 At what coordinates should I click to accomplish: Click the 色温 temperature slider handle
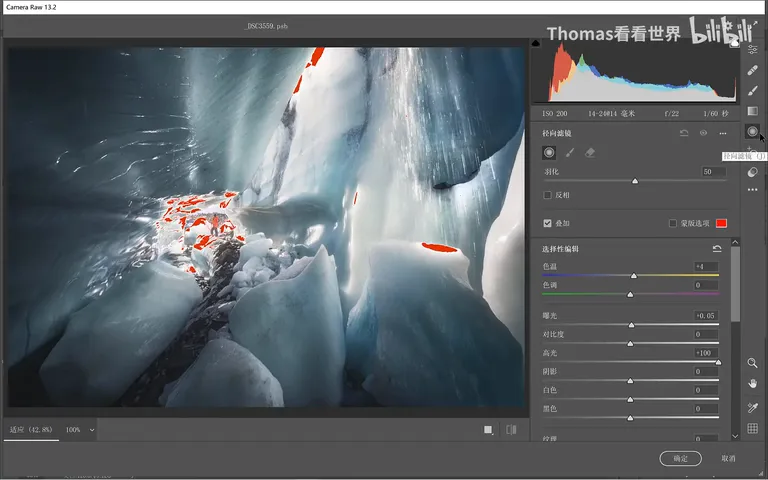pyautogui.click(x=634, y=276)
